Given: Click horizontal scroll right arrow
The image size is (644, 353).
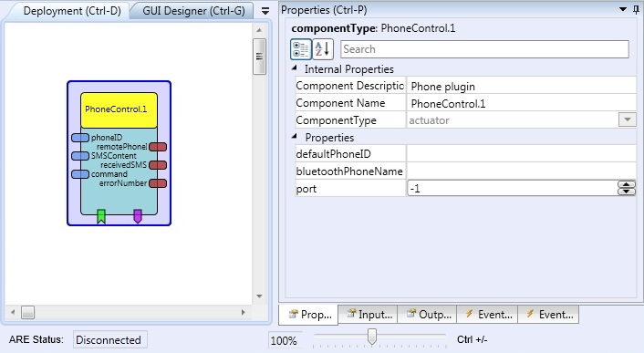Looking at the screenshot, I should click(x=244, y=312).
